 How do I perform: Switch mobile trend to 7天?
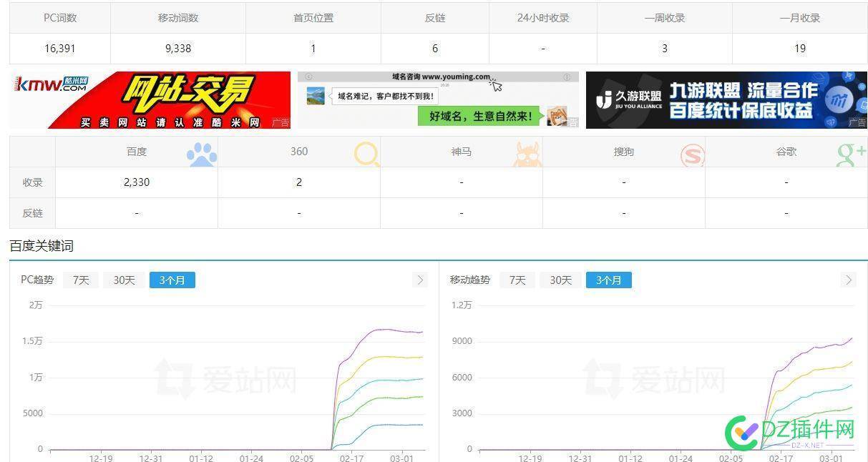pos(517,280)
